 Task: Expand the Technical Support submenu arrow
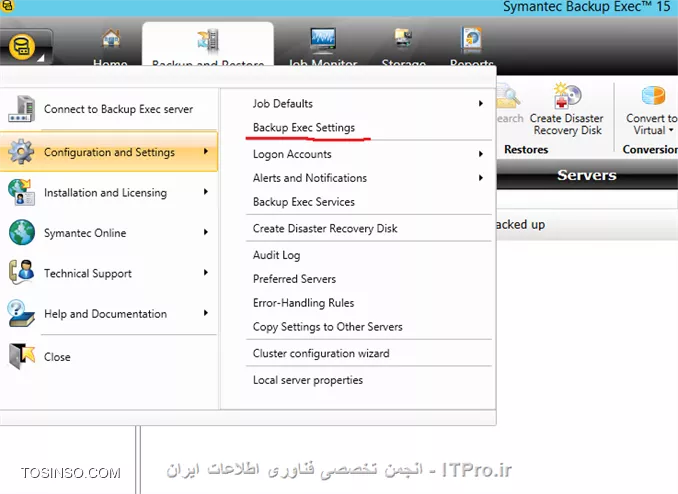(x=206, y=273)
